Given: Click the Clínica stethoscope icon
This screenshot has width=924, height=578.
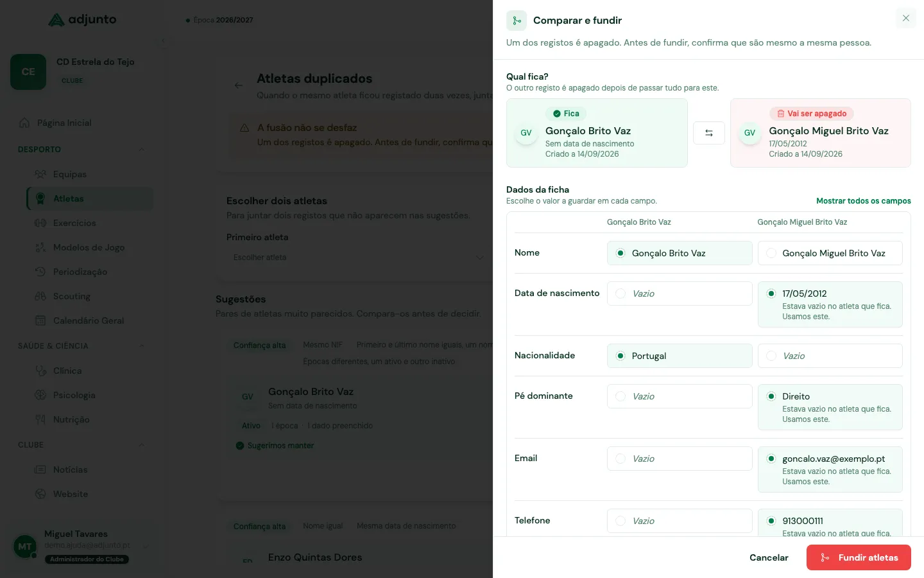Looking at the screenshot, I should (40, 371).
